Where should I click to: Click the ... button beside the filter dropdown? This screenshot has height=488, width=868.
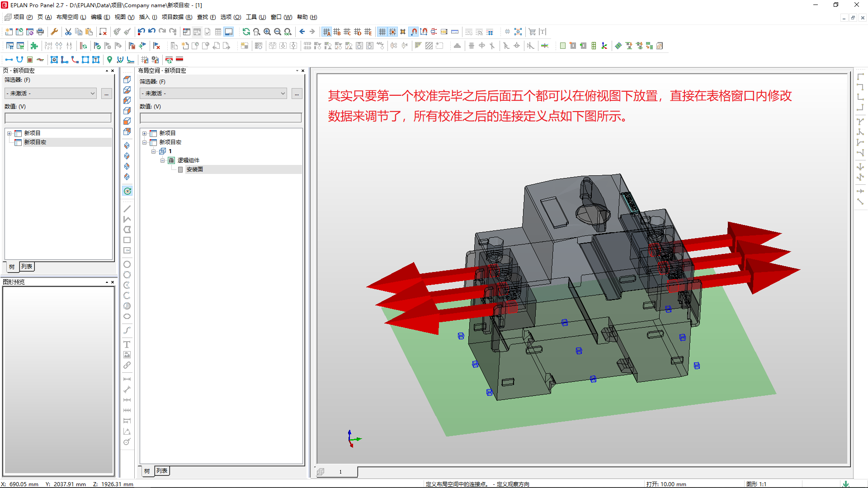point(106,94)
